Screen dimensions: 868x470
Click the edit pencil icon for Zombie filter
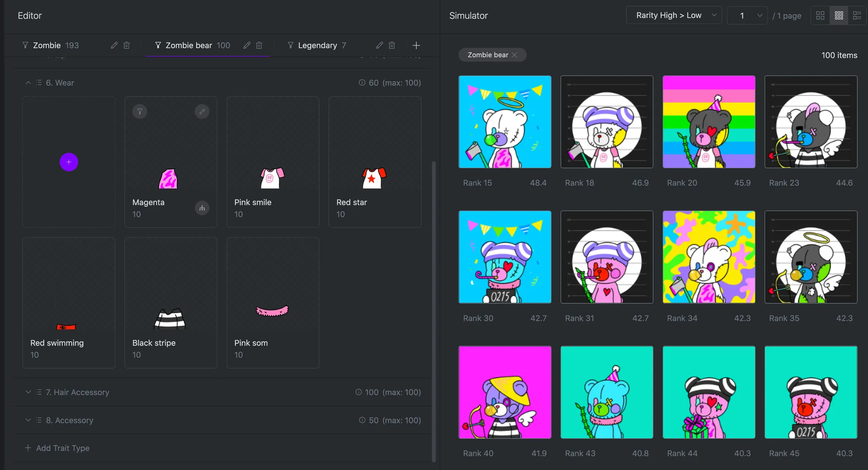pyautogui.click(x=114, y=45)
